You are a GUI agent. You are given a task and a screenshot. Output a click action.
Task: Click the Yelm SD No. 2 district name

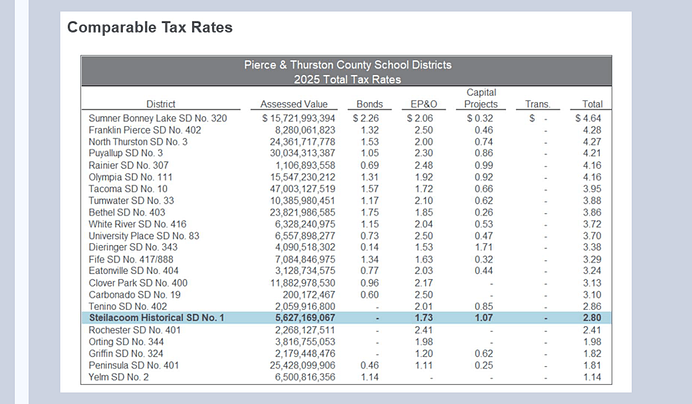click(119, 376)
